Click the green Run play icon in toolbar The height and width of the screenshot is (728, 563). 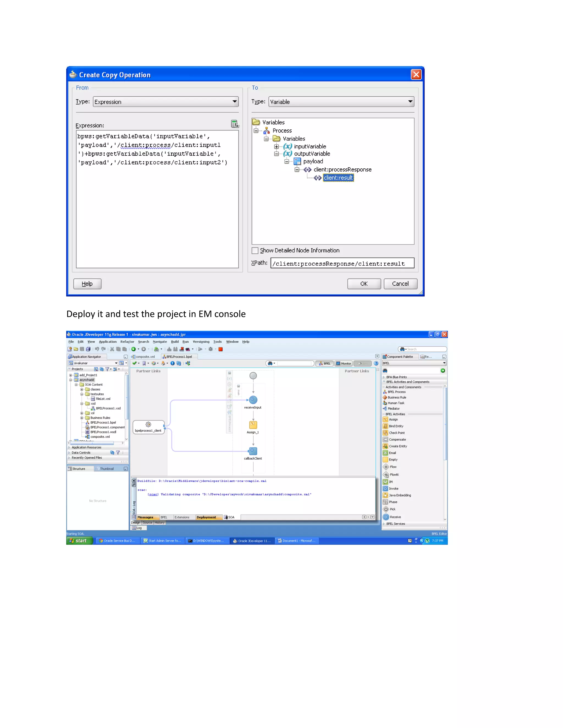click(200, 349)
